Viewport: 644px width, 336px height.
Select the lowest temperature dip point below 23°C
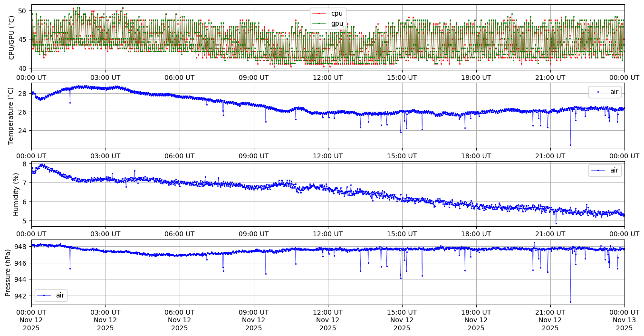(570, 145)
